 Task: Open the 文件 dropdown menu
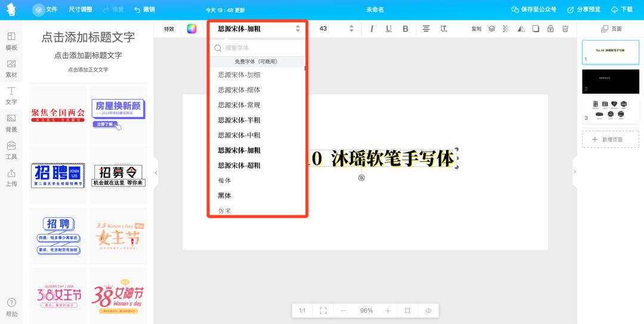[x=45, y=10]
